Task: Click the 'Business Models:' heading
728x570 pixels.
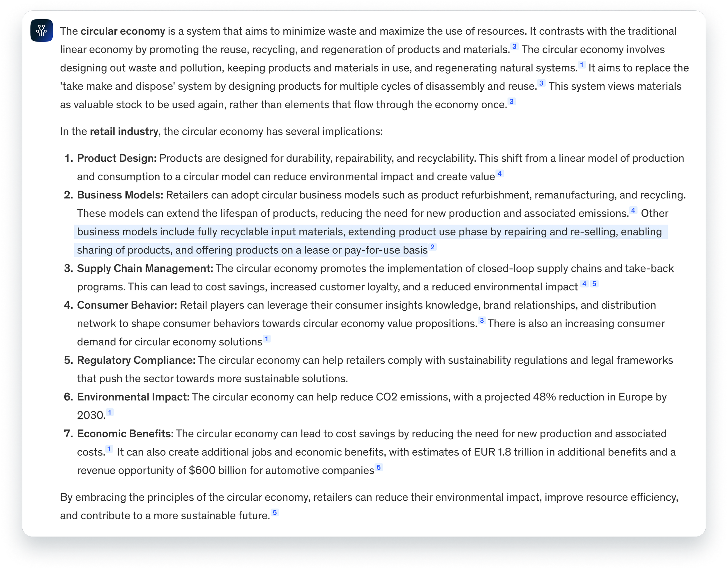Action: coord(120,195)
